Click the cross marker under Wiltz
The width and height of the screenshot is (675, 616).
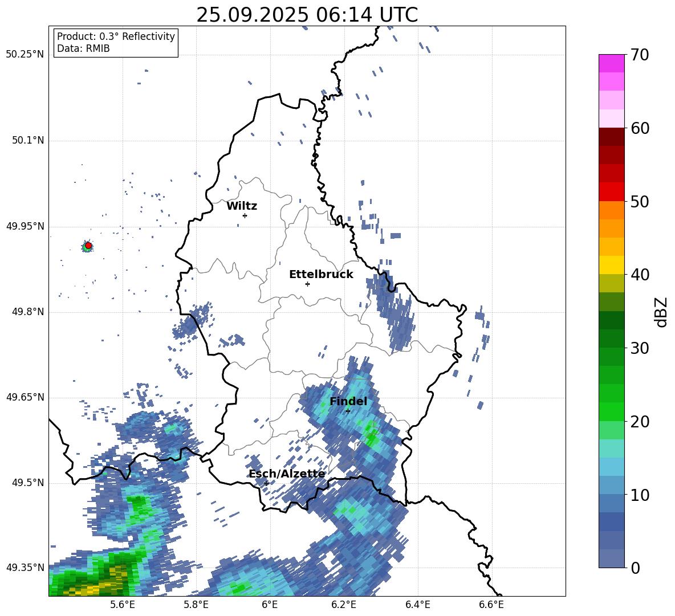point(245,215)
